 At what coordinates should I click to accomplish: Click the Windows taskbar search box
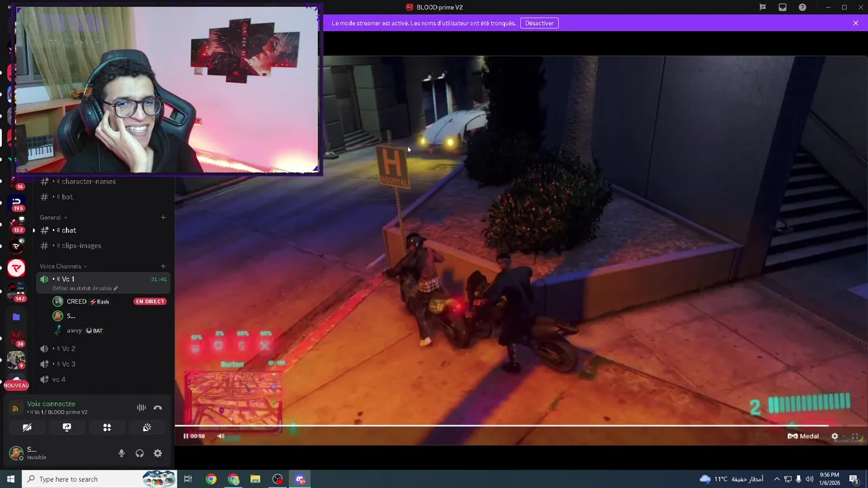pos(99,479)
